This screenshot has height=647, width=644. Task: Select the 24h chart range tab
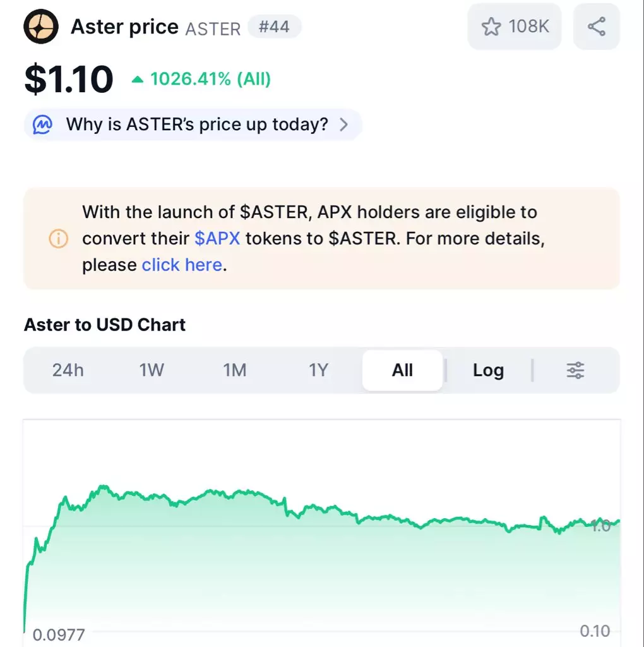tap(68, 370)
